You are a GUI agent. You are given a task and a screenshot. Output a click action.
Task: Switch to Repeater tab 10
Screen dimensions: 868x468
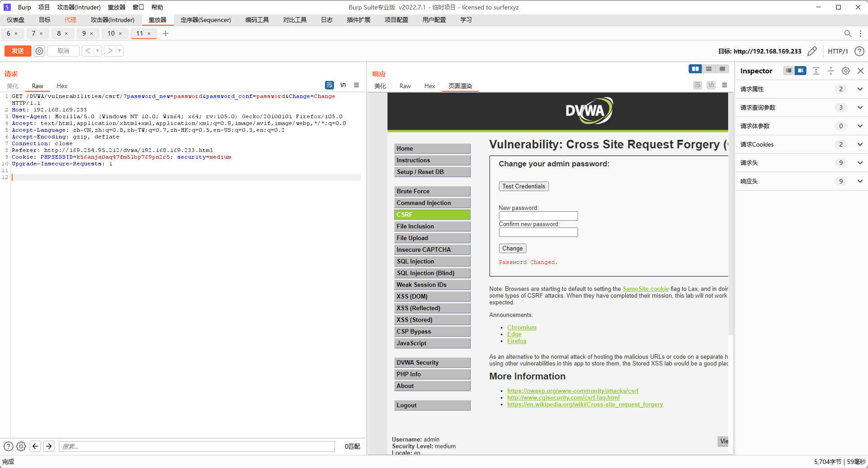tap(111, 33)
